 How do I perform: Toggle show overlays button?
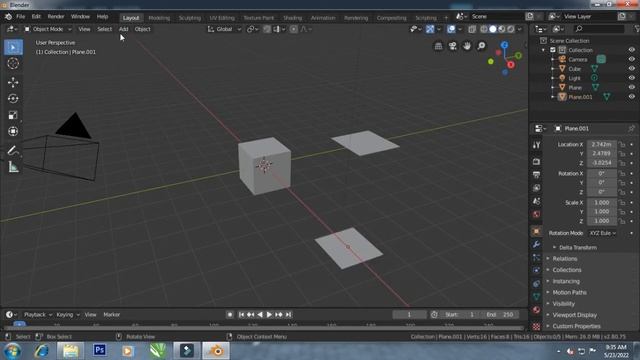(x=451, y=29)
